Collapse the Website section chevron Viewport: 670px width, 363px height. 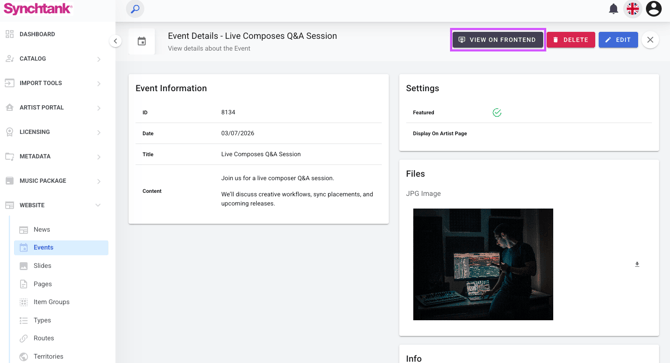[98, 205]
